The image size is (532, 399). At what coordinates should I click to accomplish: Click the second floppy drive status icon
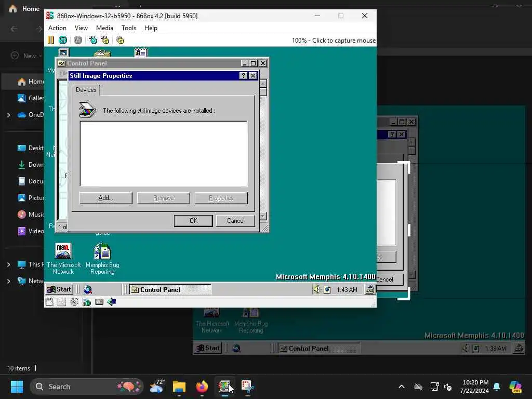click(x=62, y=302)
